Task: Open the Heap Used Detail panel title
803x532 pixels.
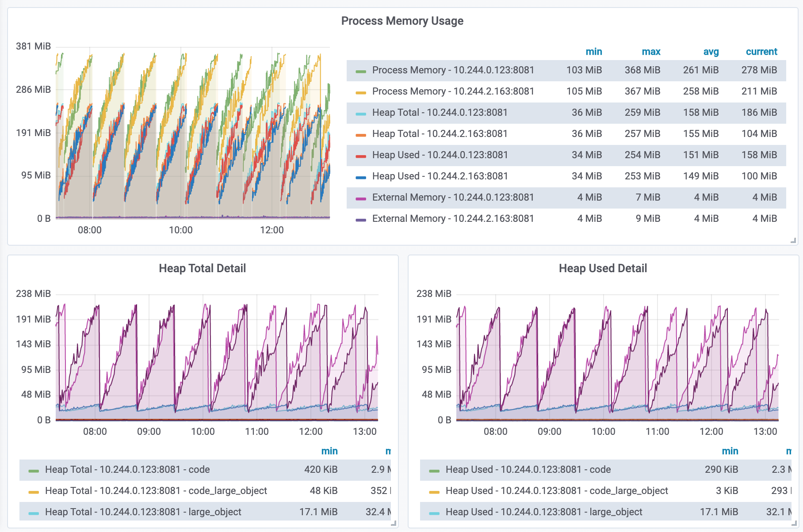Action: pyautogui.click(x=603, y=268)
